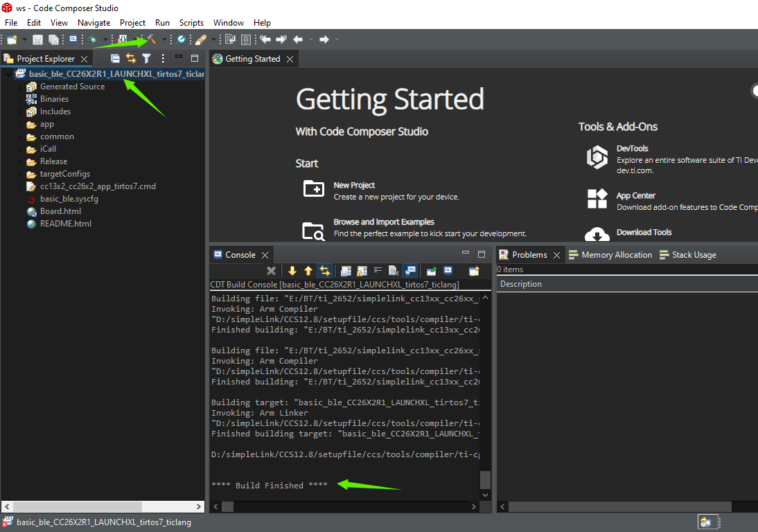The image size is (758, 532).
Task: Click the DevTools hexagon icon
Action: click(x=597, y=157)
